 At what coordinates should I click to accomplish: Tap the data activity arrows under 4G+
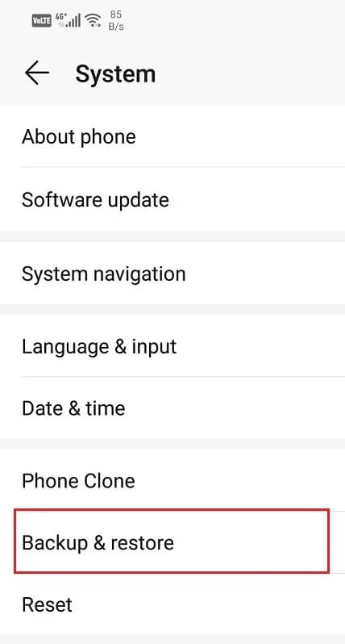pyautogui.click(x=61, y=25)
